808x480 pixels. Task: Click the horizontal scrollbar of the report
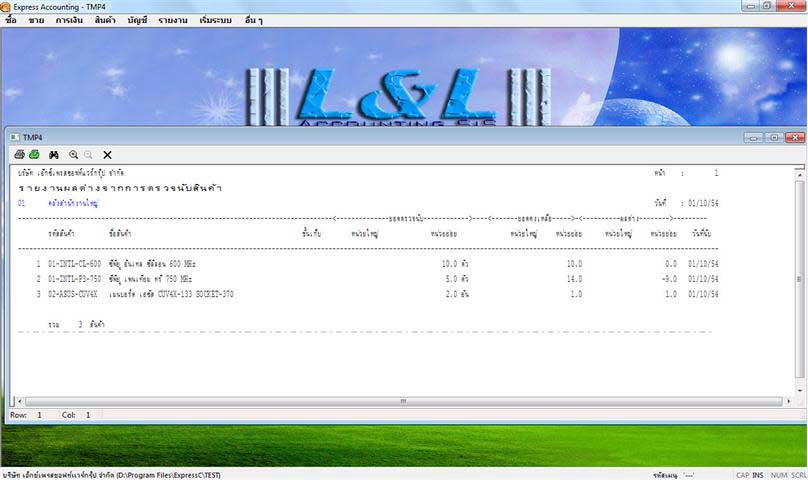[x=402, y=401]
